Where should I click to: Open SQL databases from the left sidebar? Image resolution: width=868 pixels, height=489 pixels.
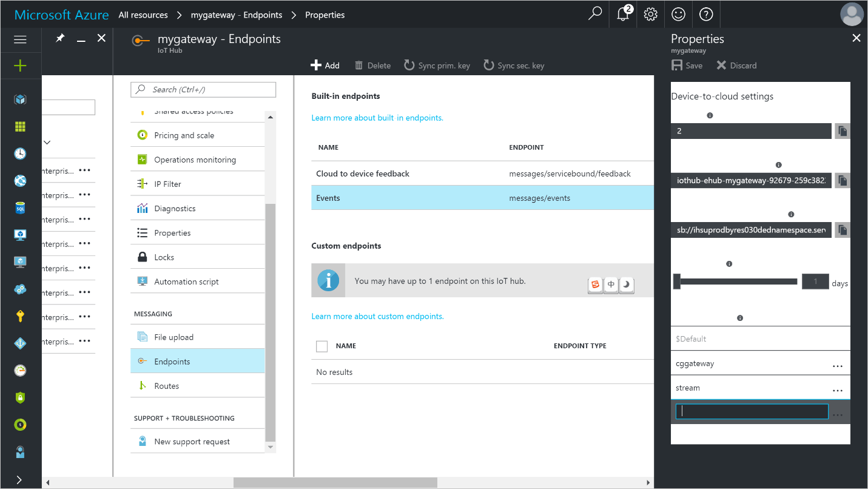pyautogui.click(x=20, y=207)
